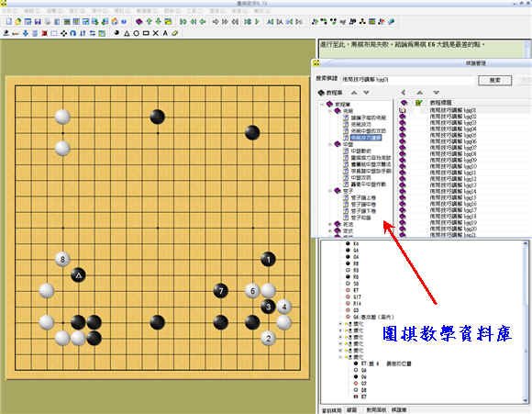Image resolution: width=532 pixels, height=414 pixels.
Task: Click the rightmost tab below the move tree
Action: [x=399, y=410]
